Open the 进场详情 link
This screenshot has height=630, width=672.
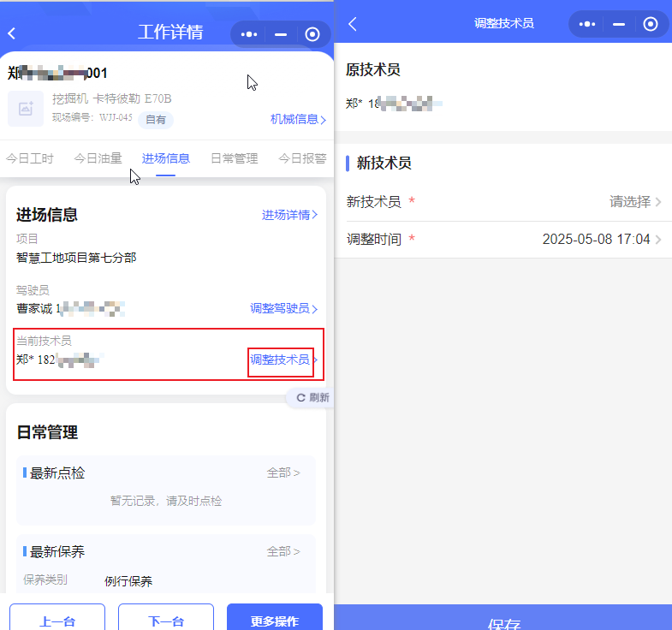click(289, 215)
